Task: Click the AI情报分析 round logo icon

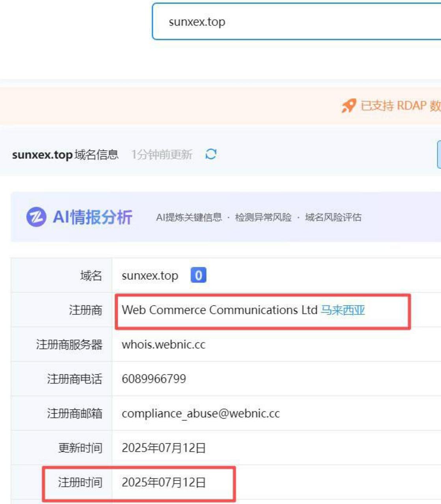Action: (36, 217)
